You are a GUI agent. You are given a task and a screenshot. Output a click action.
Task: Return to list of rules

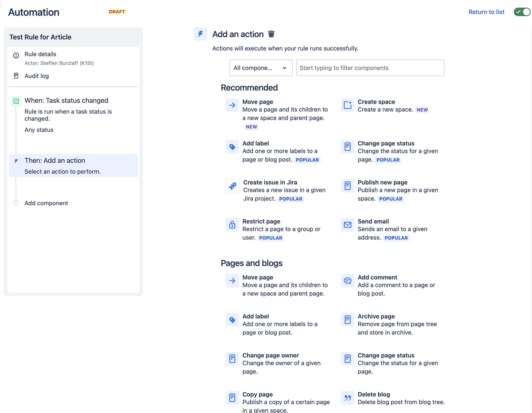(x=486, y=12)
